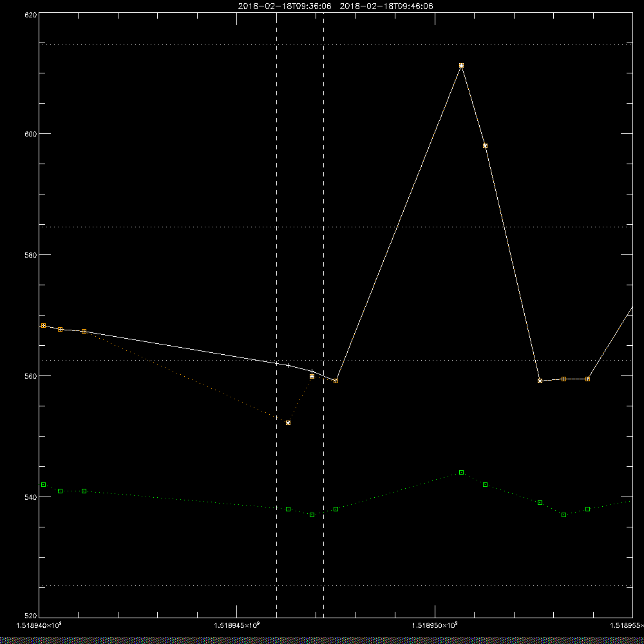The image size is (644, 644).
Task: Select the orange data point near 598
Action: 485,146
